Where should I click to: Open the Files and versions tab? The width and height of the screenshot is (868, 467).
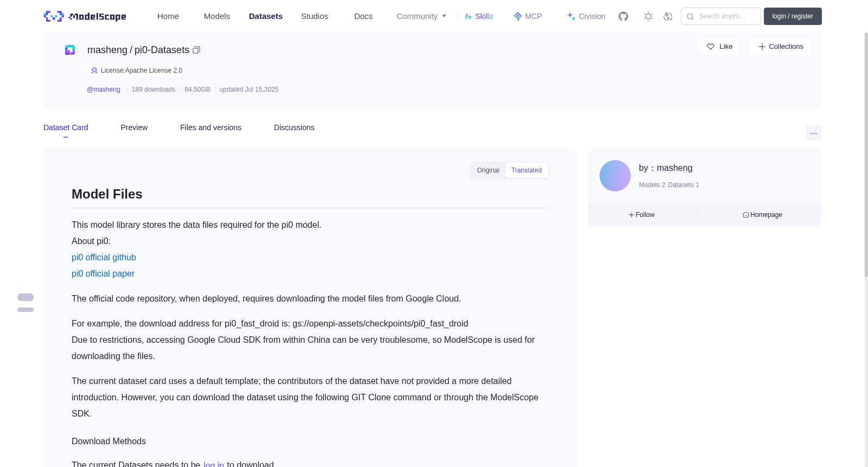[x=210, y=127]
